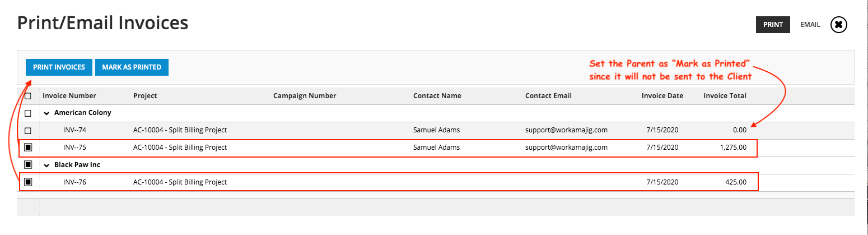Sort by Project column header

[145, 96]
